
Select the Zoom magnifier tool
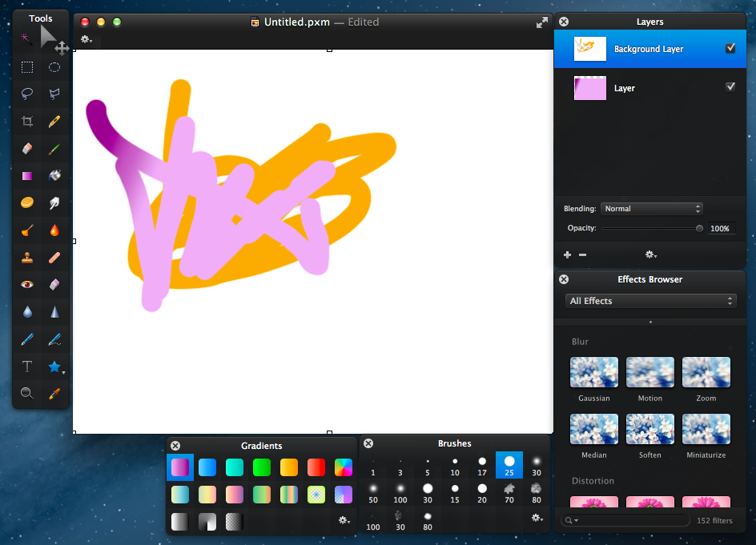[x=27, y=393]
